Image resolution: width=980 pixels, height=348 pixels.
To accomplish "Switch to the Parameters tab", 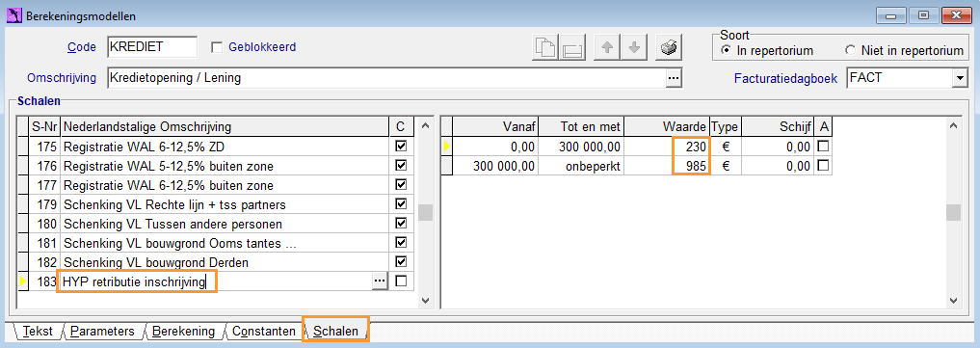I will click(x=102, y=332).
